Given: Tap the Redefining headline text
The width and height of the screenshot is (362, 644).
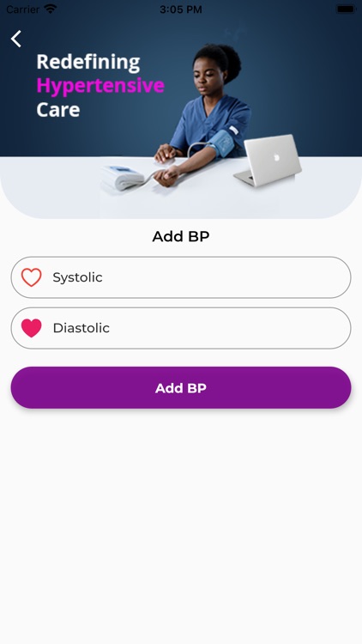Looking at the screenshot, I should tap(88, 62).
